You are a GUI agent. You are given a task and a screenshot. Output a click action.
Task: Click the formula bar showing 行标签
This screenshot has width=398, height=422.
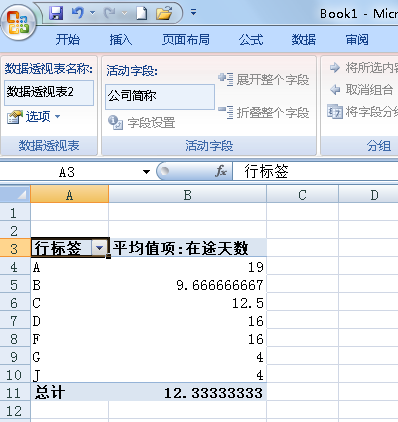[315, 172]
